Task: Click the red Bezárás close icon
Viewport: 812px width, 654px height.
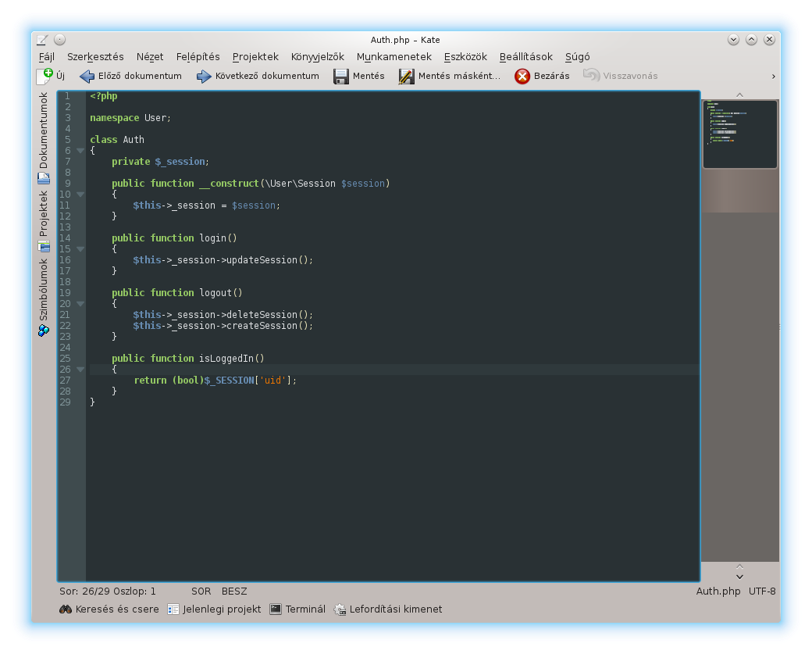Action: [x=522, y=76]
